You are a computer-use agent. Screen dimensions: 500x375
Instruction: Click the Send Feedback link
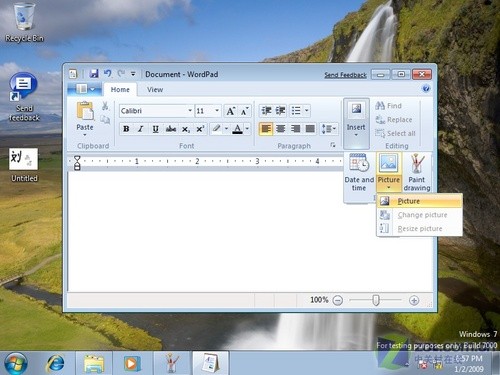tap(345, 75)
